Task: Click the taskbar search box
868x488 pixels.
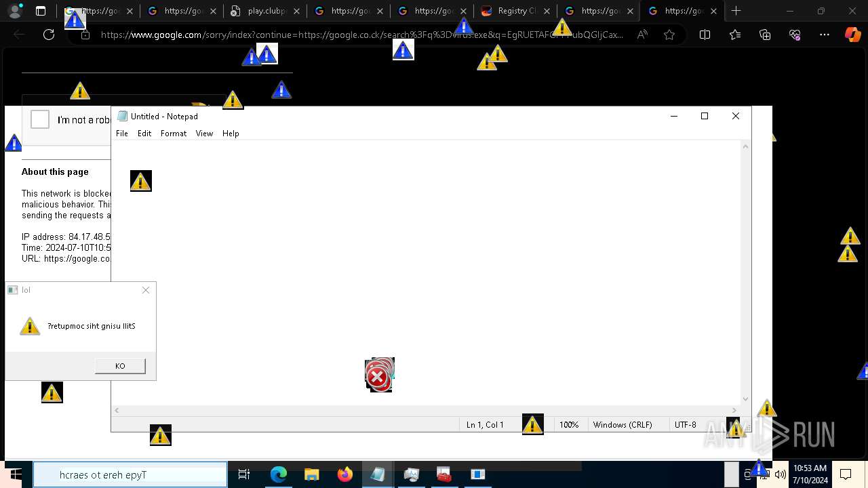Action: click(130, 474)
